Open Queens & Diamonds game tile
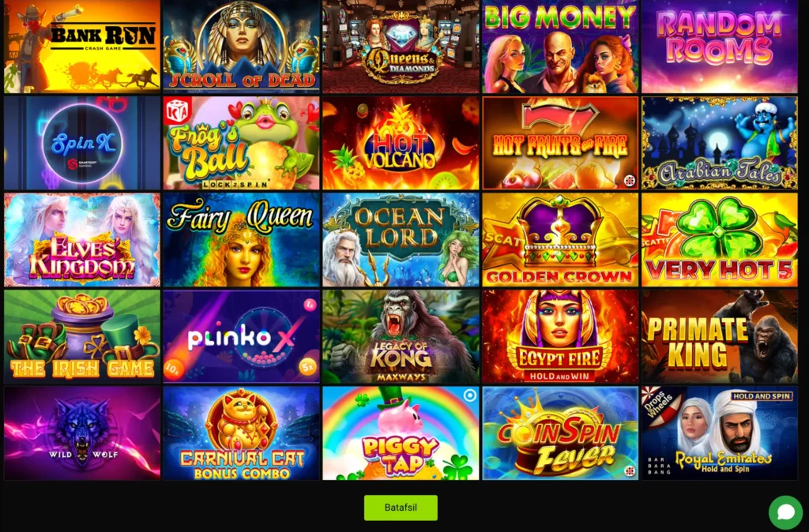809x532 pixels. (x=401, y=47)
